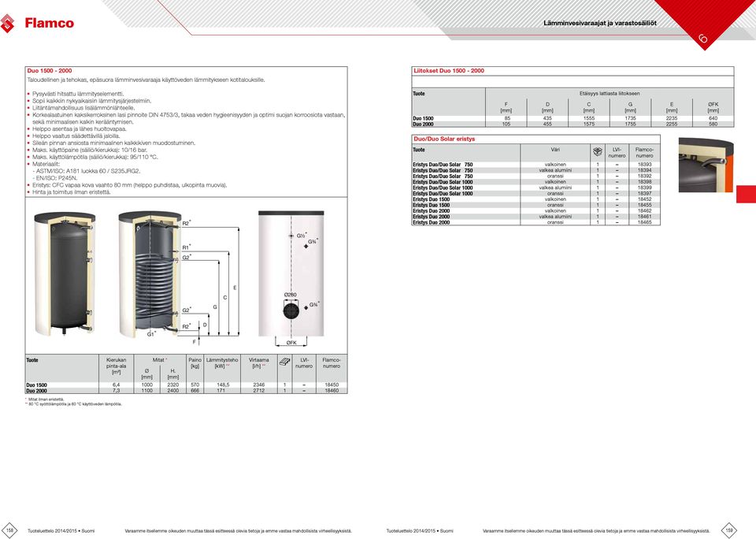
Task: Click the page number 158 badge
Action: [9, 530]
